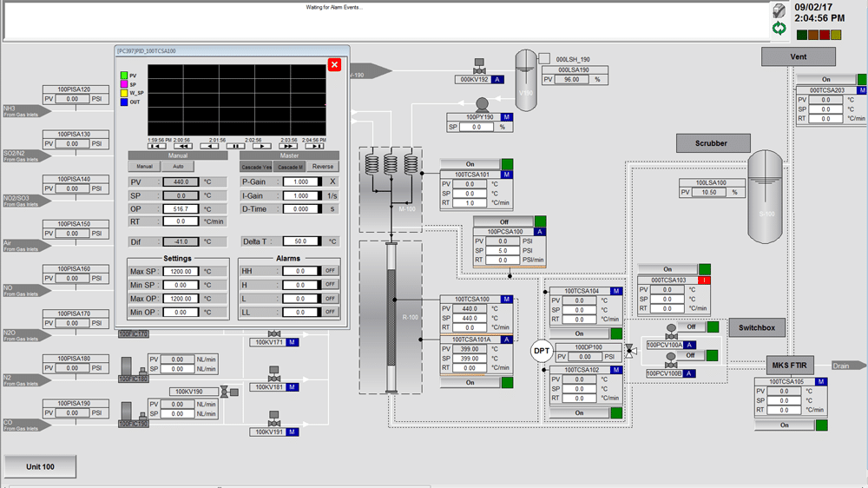This screenshot has width=868, height=488.
Task: Open the Unit 100 screen
Action: (41, 466)
